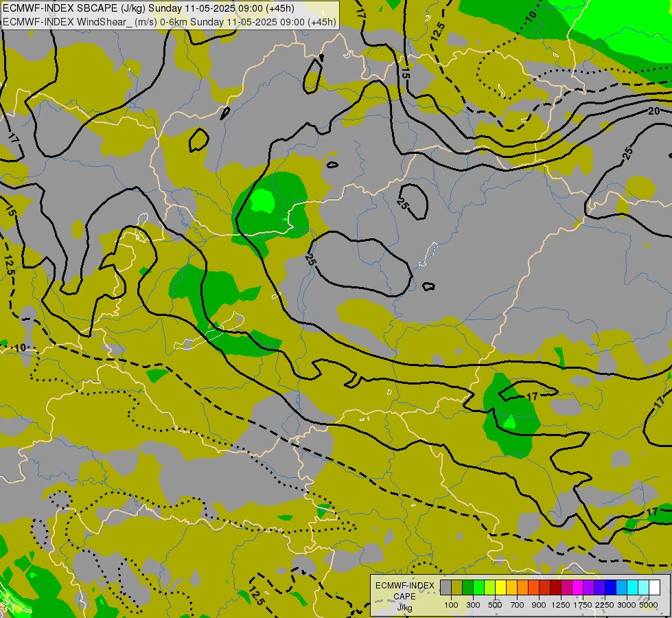The height and width of the screenshot is (618, 672).
Task: Click the pure blue legend swatch
Action: (610, 588)
